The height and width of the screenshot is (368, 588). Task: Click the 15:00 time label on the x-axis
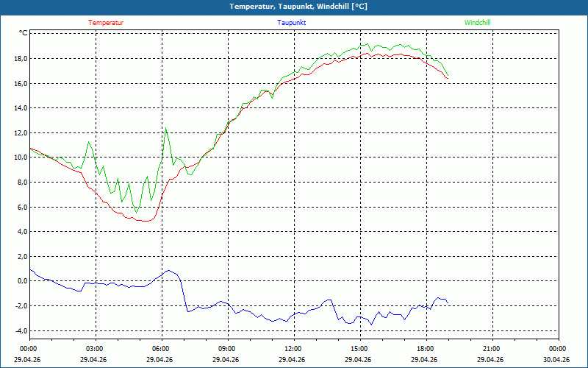tap(359, 348)
